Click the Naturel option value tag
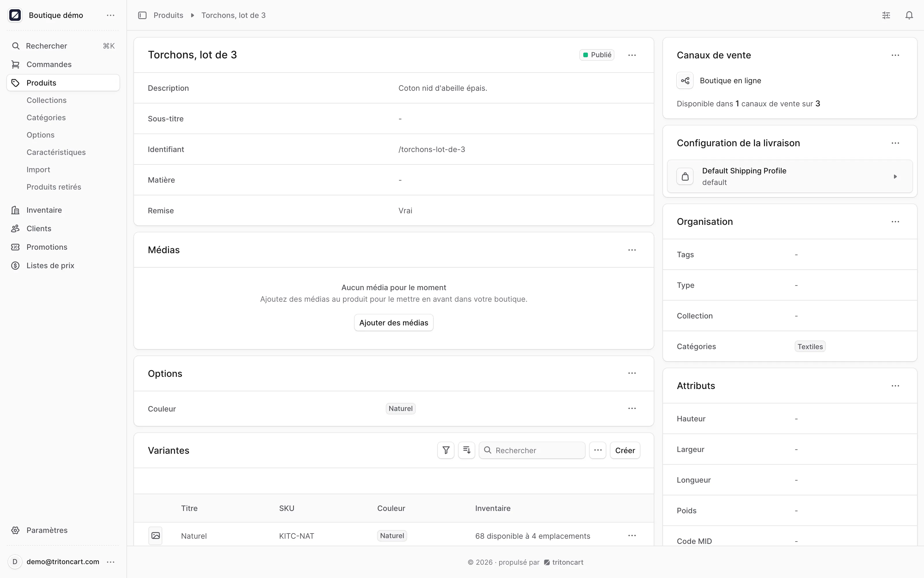This screenshot has width=924, height=578. click(x=400, y=409)
